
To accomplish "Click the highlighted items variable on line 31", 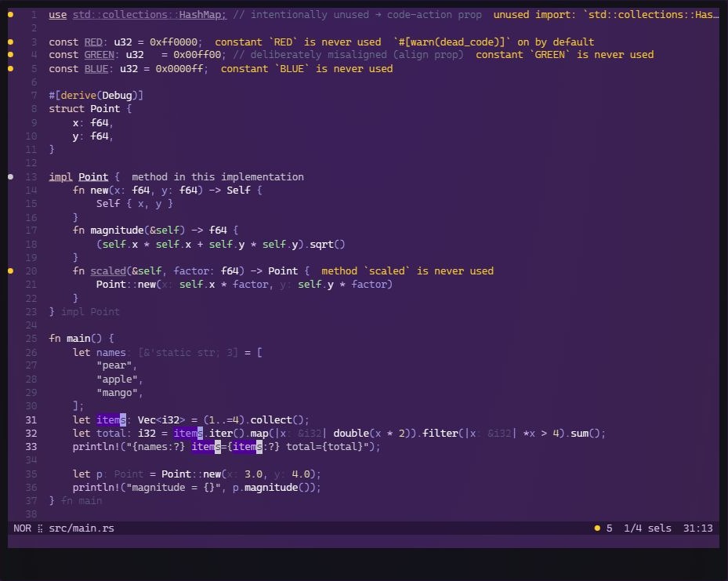I will click(x=111, y=419).
